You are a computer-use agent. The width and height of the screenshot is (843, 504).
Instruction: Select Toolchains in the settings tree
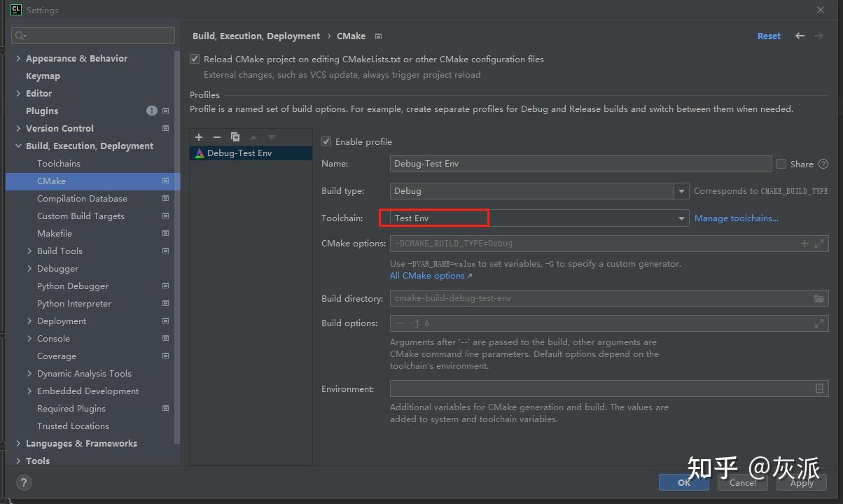click(59, 163)
